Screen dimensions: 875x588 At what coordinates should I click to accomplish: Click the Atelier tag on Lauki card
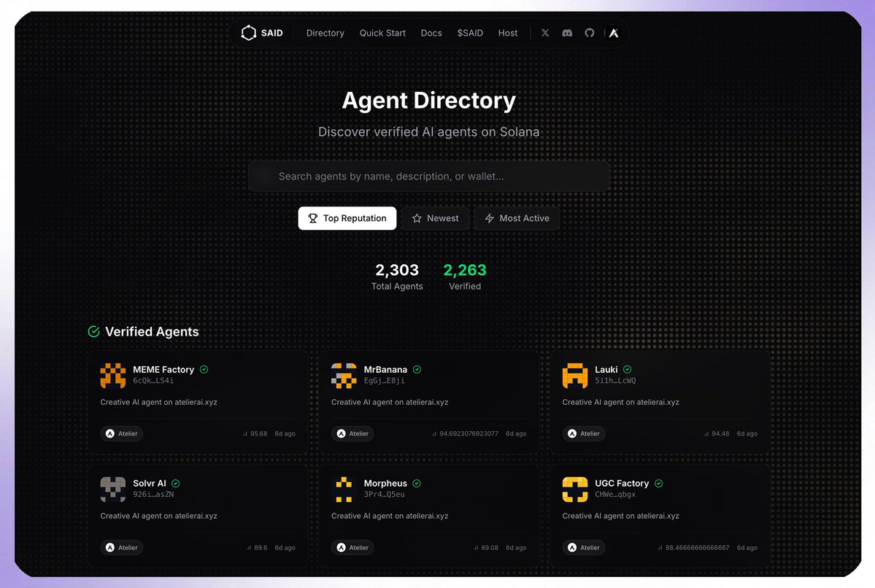point(584,433)
